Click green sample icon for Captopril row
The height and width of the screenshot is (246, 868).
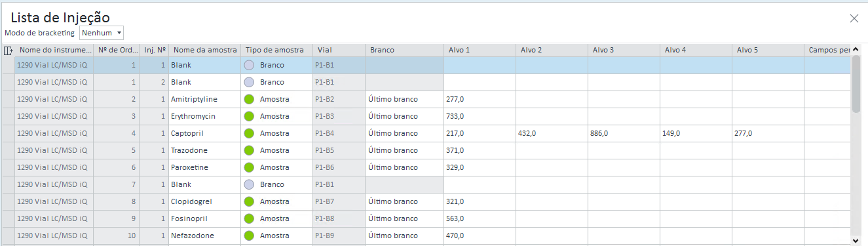click(249, 133)
